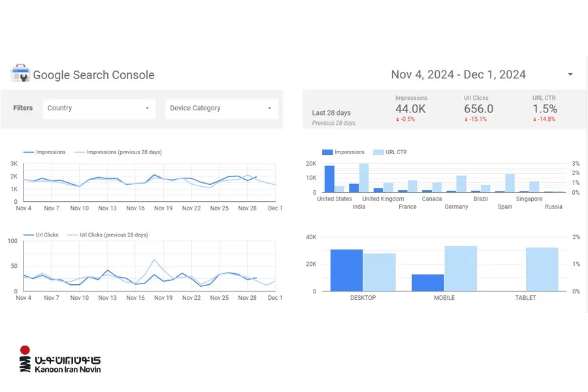Click the Impressions legend entry in line chart
The height and width of the screenshot is (392, 588).
(x=44, y=152)
